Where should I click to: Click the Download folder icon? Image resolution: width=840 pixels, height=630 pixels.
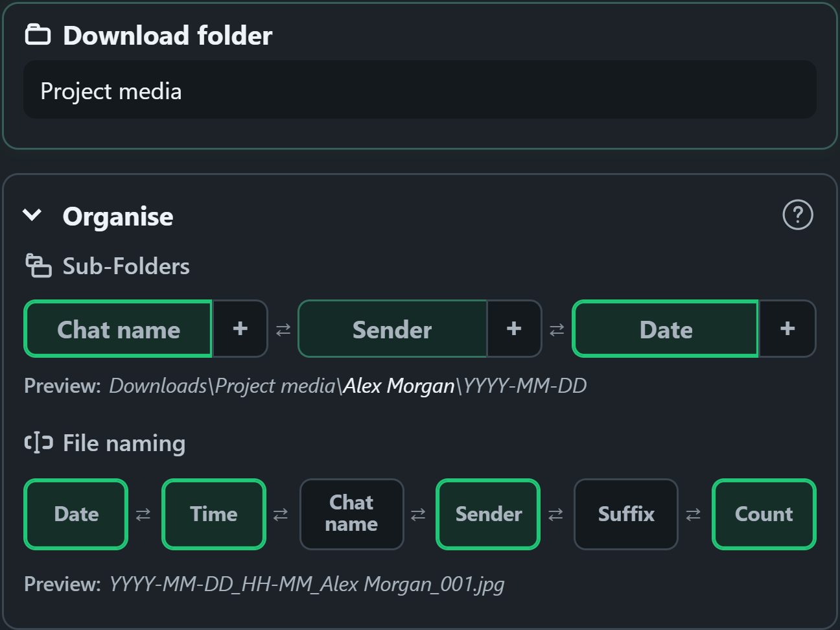38,34
